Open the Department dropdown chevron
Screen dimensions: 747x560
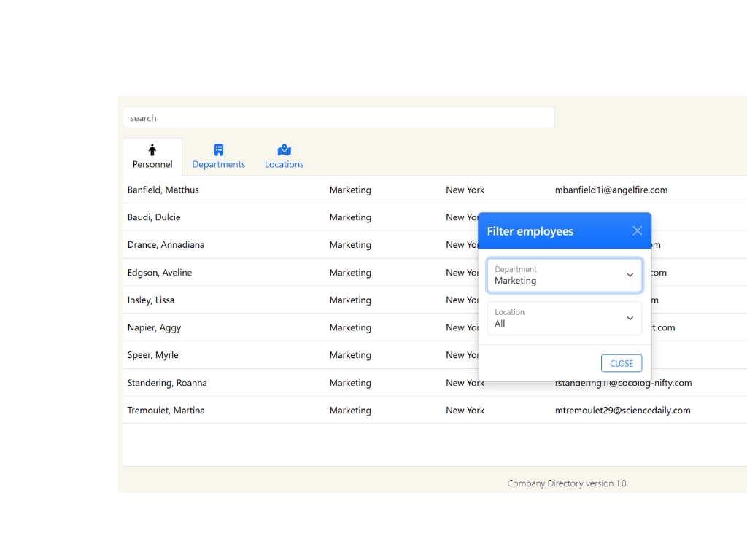coord(629,275)
